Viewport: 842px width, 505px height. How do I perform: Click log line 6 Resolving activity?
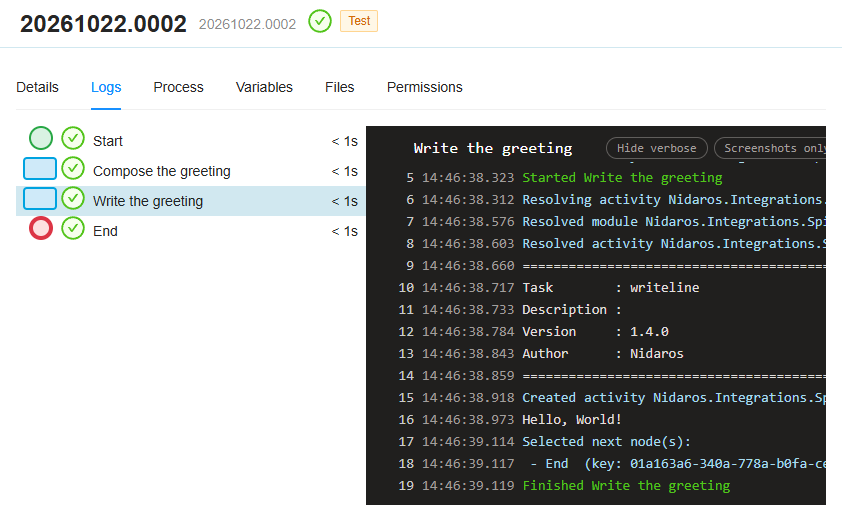tap(674, 199)
